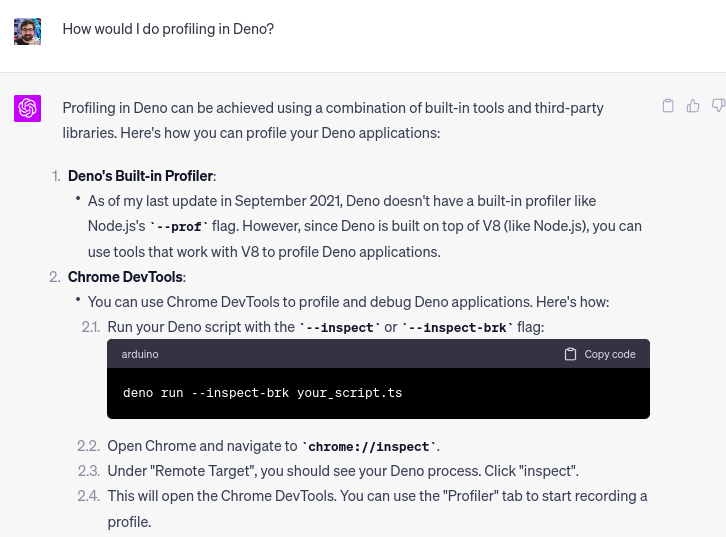Click the "--inspect" inline code flag
Viewport: 726px width, 537px height.
340,327
